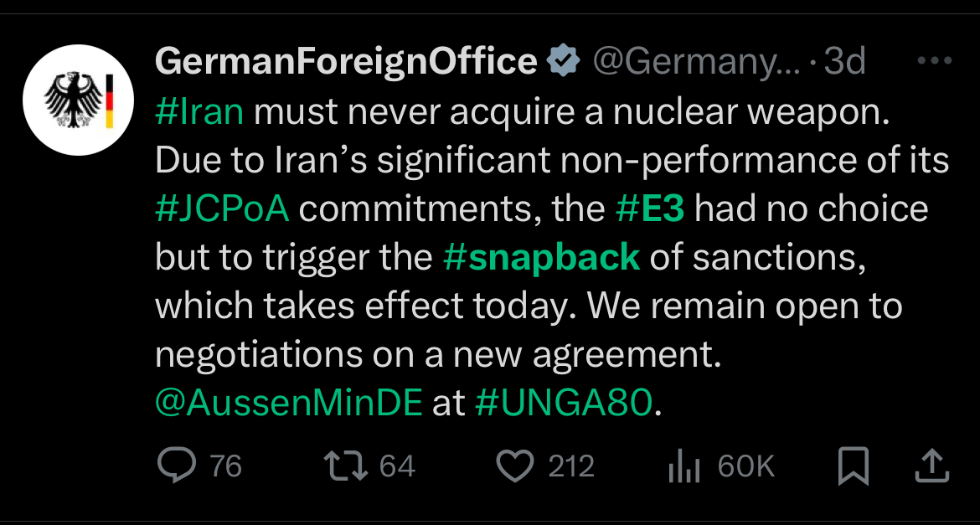Open the #JCPoA hashtag
Viewport: 980px width, 525px height.
(222, 208)
